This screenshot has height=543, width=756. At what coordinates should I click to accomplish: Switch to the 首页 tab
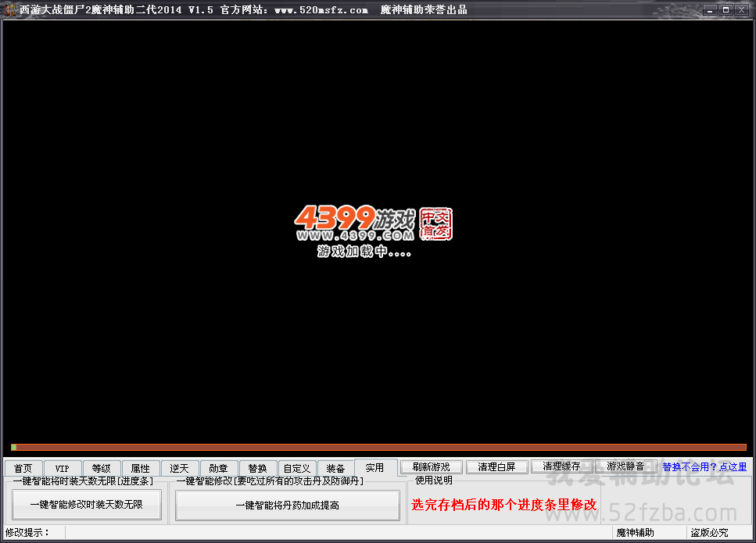point(23,468)
